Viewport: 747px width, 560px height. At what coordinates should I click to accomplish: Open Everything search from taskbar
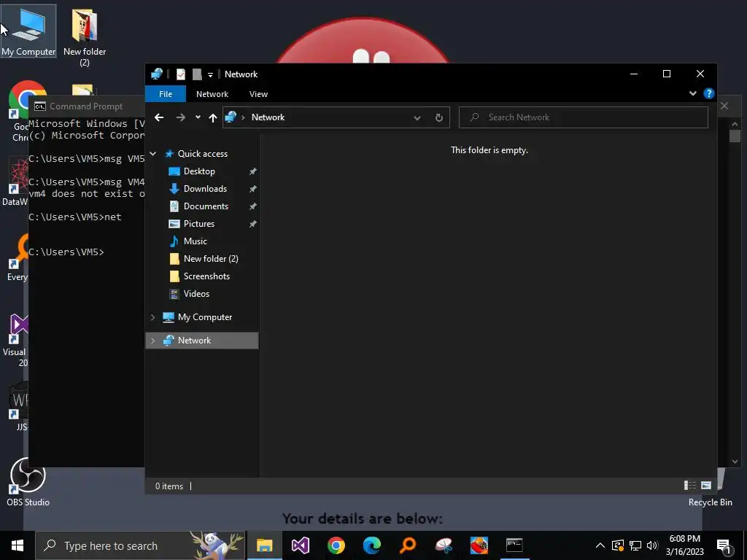(407, 545)
